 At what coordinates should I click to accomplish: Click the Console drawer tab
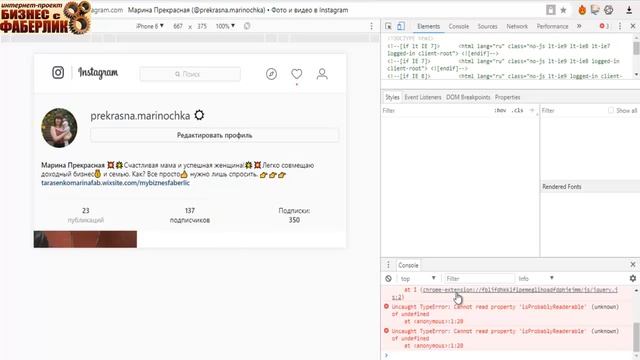(408, 265)
